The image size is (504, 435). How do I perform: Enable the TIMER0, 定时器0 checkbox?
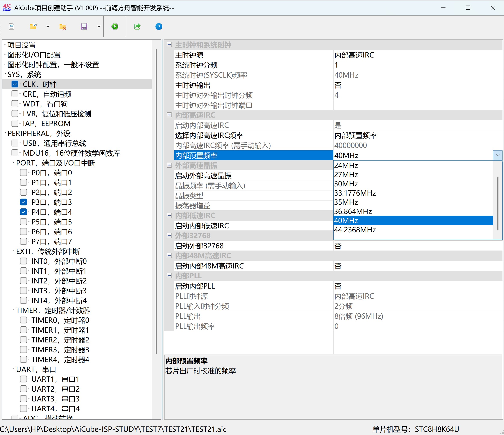23,320
